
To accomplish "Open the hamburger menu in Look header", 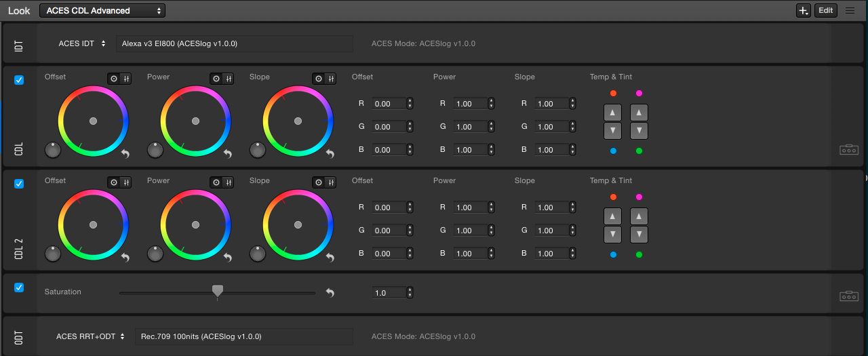I will [850, 11].
